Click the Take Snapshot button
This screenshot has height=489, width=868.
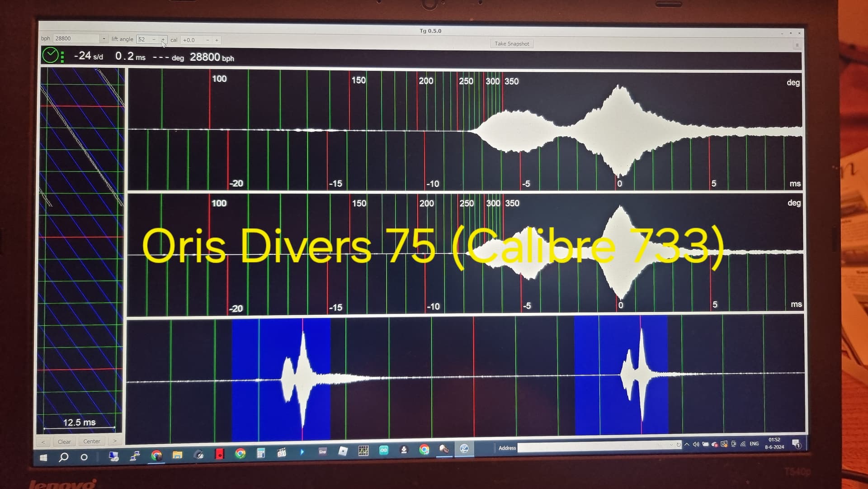pos(512,44)
